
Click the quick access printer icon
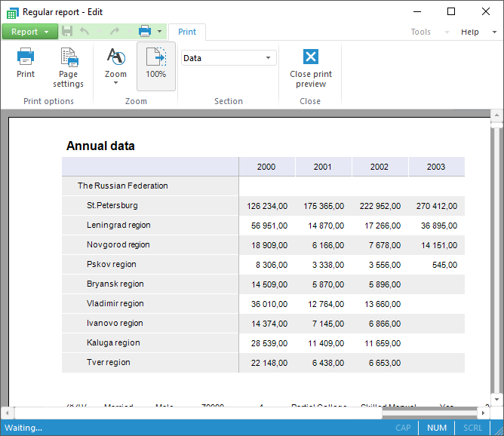point(145,32)
